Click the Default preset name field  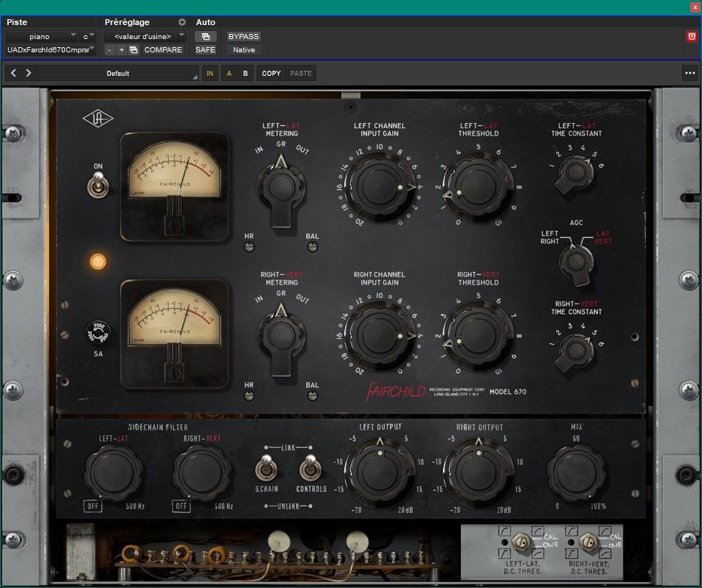pyautogui.click(x=118, y=74)
